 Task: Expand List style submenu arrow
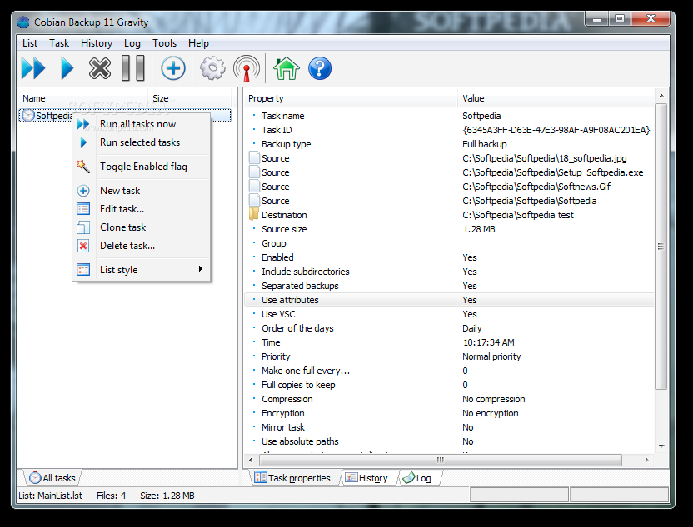pos(201,269)
